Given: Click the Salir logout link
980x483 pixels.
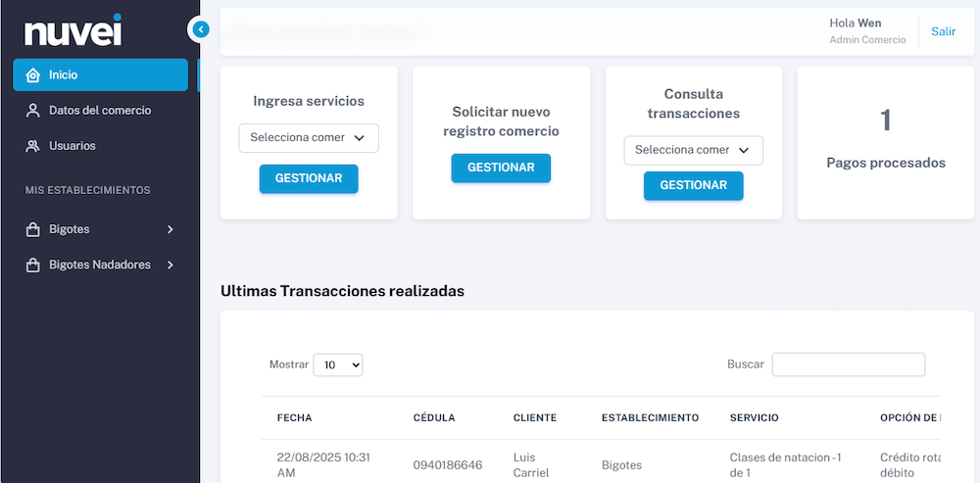Looking at the screenshot, I should (x=943, y=31).
